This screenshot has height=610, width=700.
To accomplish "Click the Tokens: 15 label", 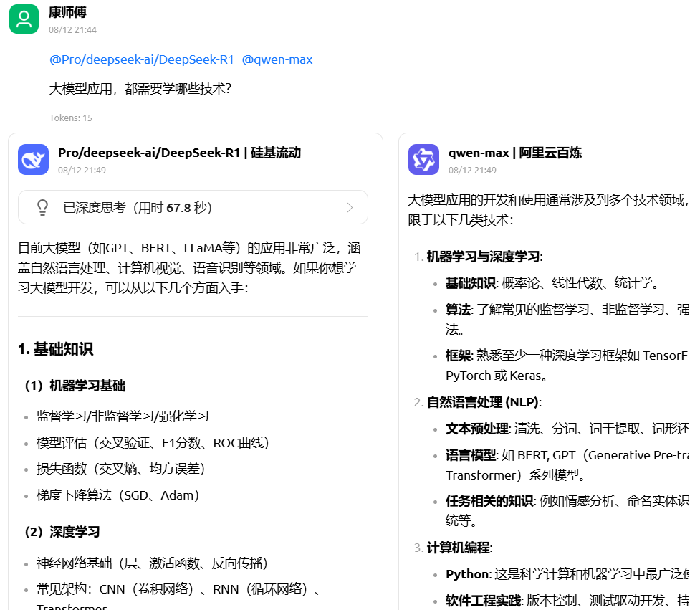I will tap(70, 118).
